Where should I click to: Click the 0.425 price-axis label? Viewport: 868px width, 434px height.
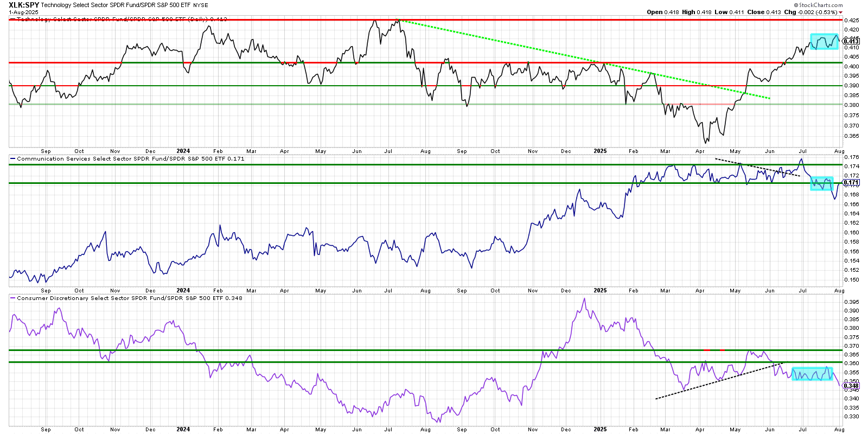(851, 21)
